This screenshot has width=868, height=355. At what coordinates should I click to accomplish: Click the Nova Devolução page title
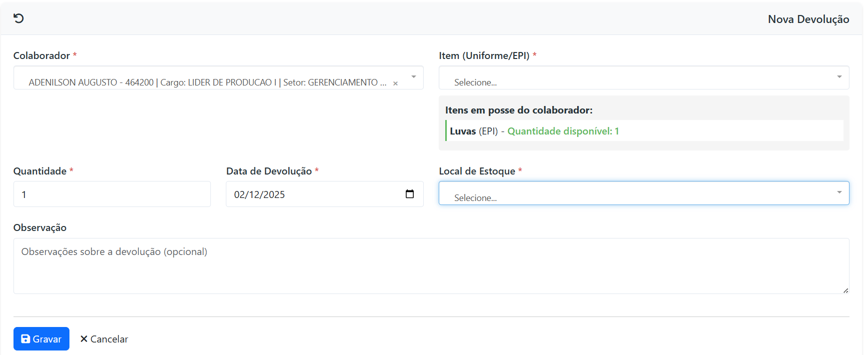click(808, 19)
